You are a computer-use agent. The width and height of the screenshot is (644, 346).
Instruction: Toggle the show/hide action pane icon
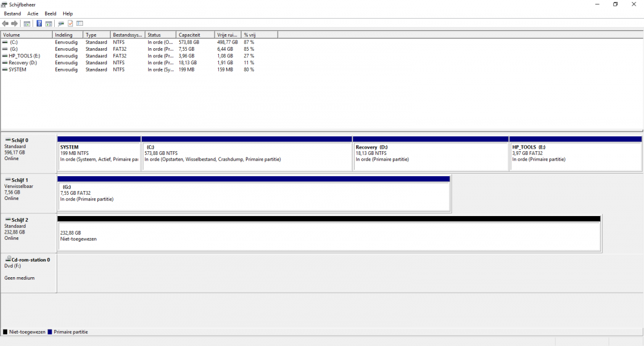[x=48, y=23]
